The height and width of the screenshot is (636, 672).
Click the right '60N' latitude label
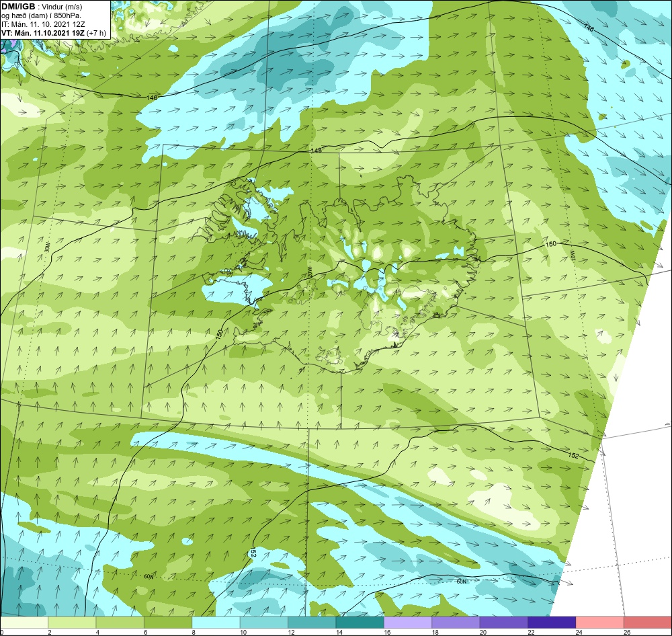461,582
